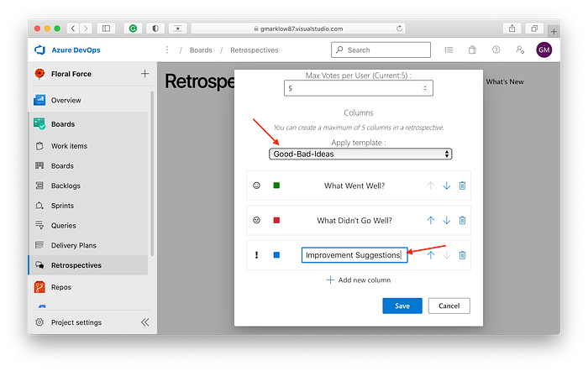Open the breadcrumb vertical ellipsis menu
588x371 pixels.
click(x=167, y=50)
